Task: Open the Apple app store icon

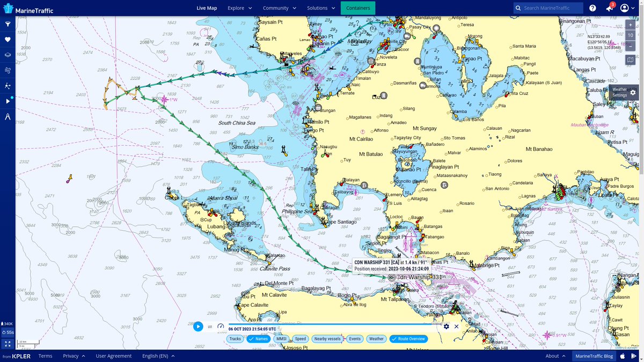Action: pyautogui.click(x=623, y=356)
